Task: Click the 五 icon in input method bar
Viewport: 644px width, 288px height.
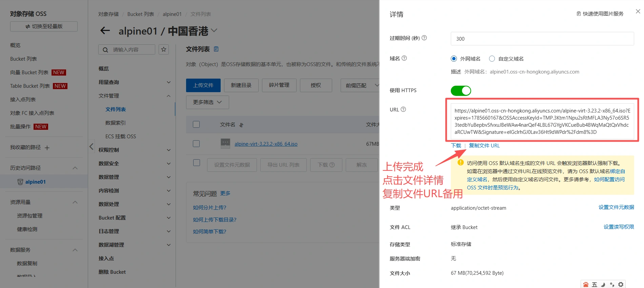Action: (x=595, y=285)
